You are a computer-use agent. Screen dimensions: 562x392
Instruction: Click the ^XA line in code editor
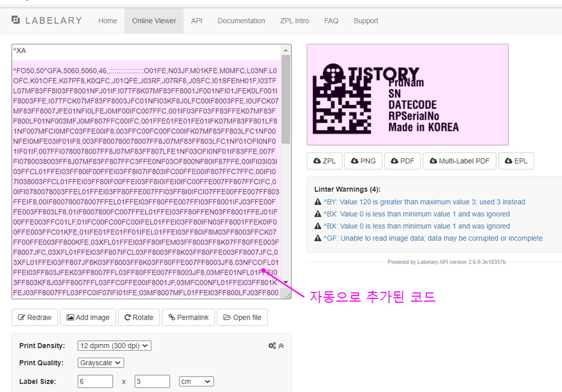tap(20, 51)
